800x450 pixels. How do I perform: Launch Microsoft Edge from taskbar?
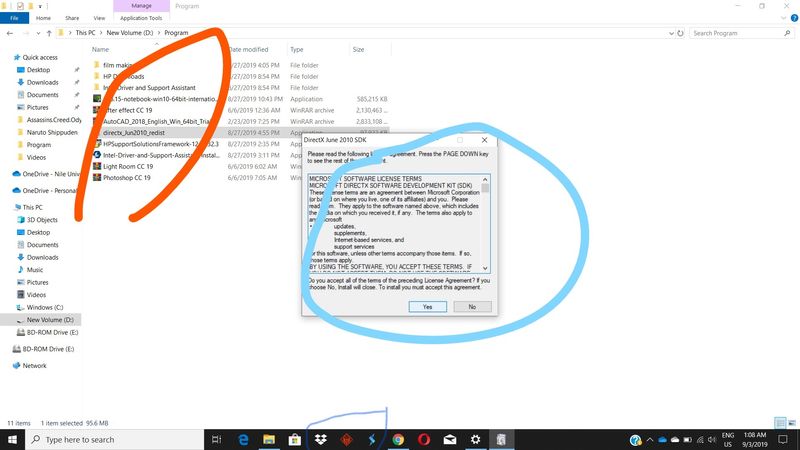(243, 439)
